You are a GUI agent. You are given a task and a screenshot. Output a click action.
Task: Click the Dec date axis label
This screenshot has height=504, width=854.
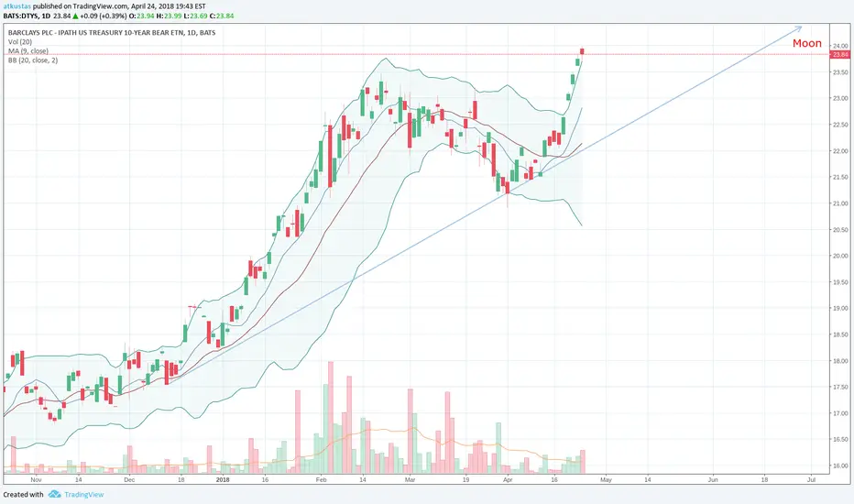[129, 480]
